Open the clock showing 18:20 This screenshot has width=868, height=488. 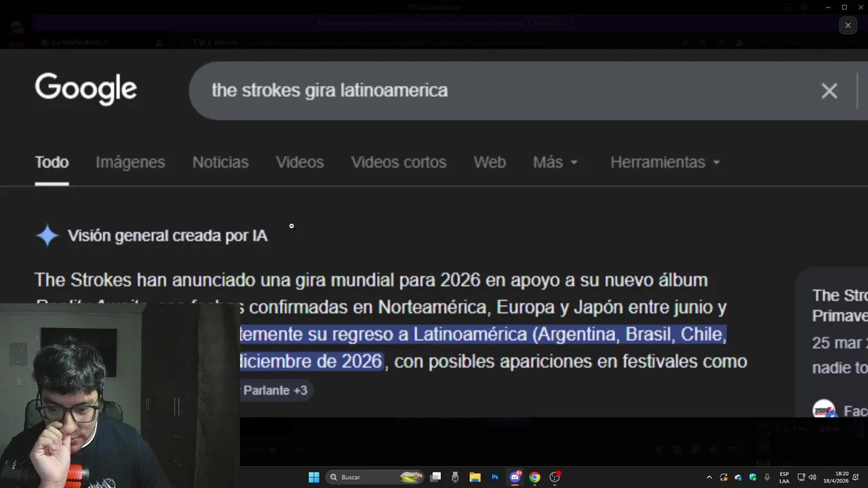(837, 477)
